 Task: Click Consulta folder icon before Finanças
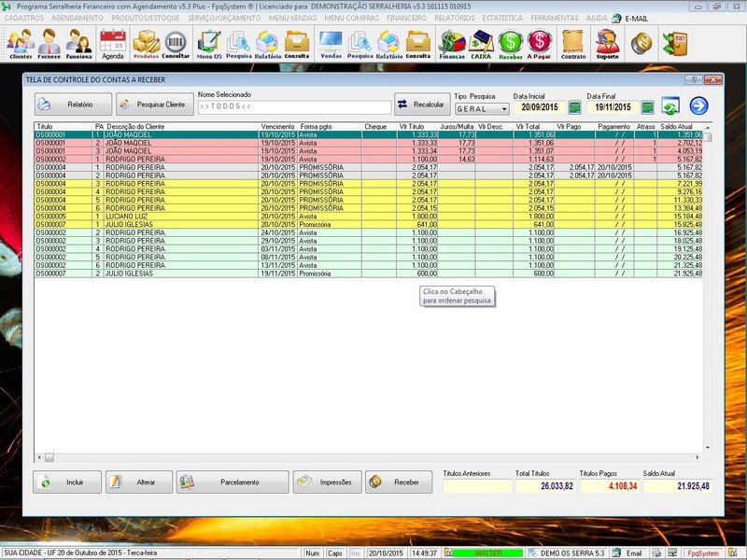[x=418, y=44]
